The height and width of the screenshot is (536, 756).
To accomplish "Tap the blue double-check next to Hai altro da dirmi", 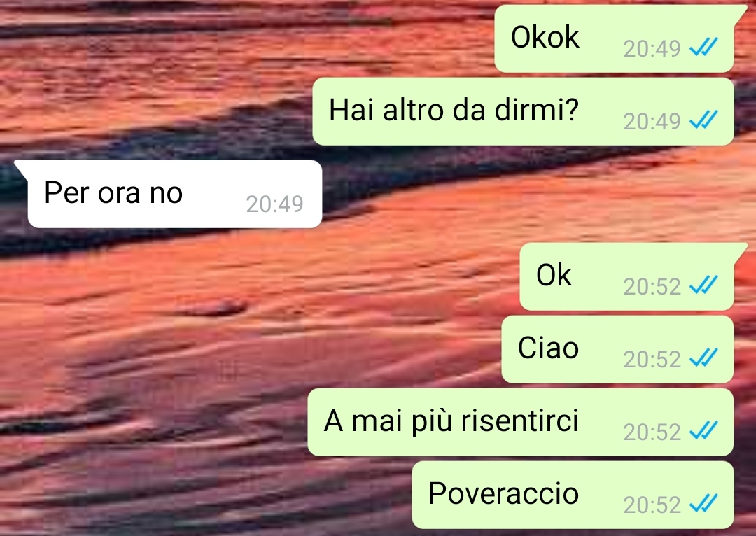I will 704,120.
